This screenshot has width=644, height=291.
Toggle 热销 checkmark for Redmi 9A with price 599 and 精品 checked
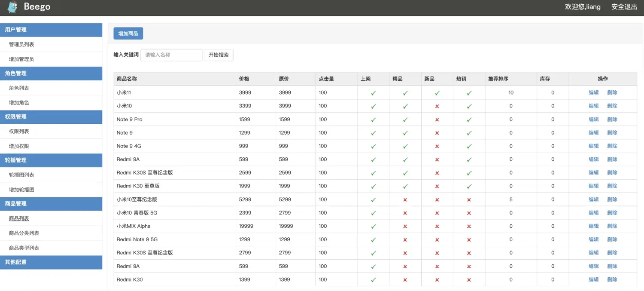469,159
